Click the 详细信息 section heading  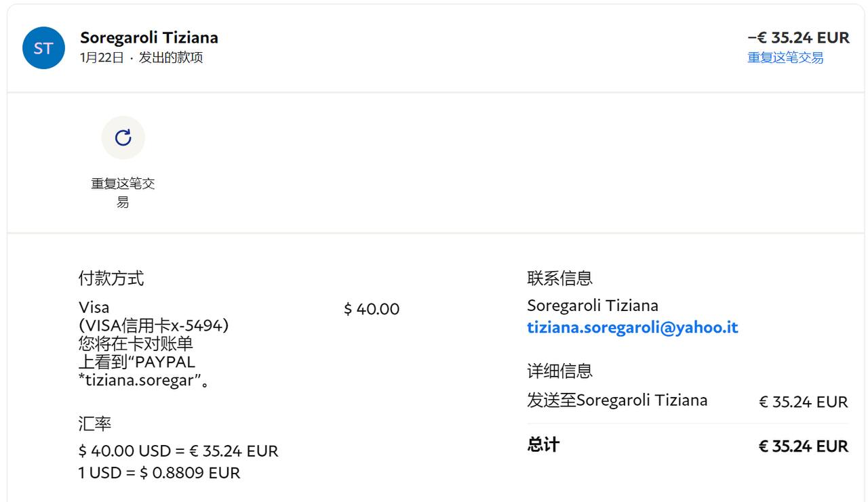[559, 371]
